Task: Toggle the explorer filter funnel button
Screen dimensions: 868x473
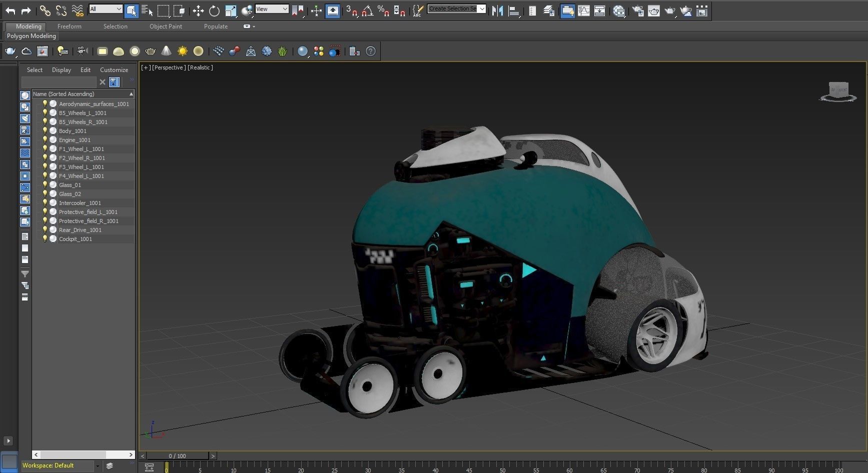Action: tap(114, 82)
